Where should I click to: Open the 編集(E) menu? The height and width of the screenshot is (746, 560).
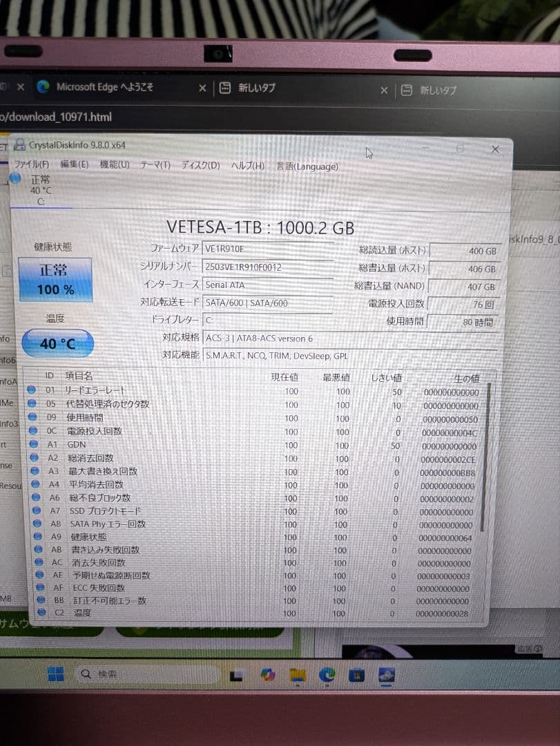pos(74,164)
